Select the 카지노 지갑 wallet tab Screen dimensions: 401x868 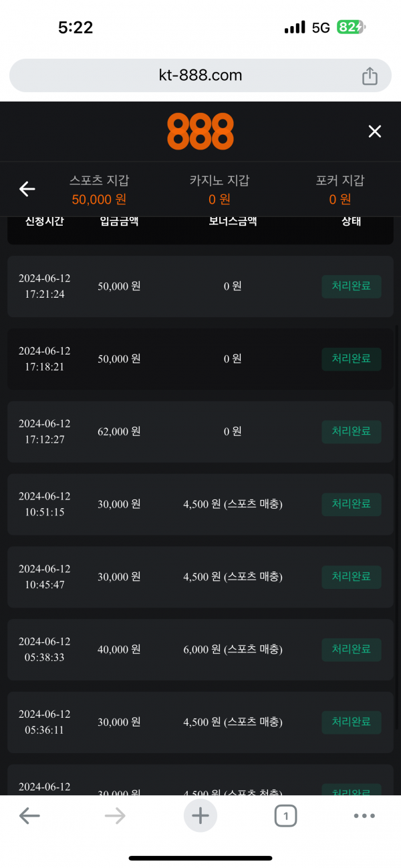click(219, 190)
